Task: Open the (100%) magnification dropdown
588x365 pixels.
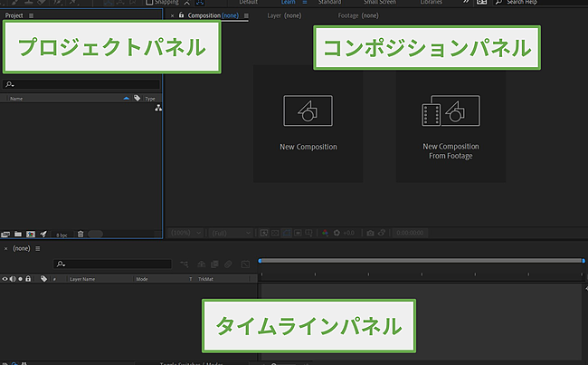Action: [186, 233]
